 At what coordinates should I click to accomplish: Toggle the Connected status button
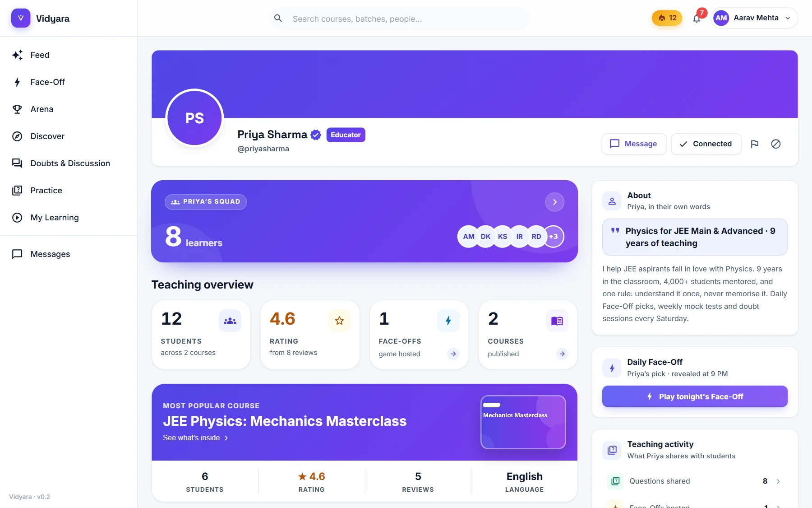(706, 144)
